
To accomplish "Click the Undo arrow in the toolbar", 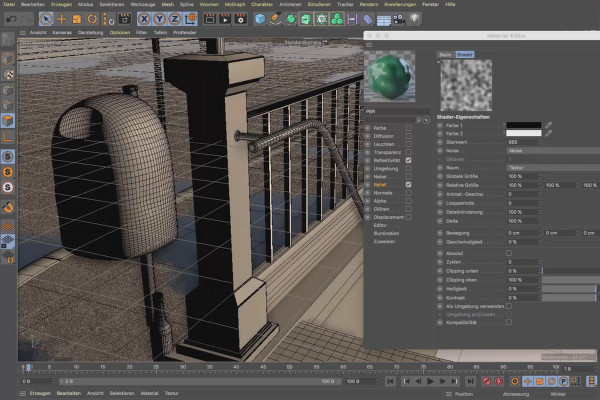I will click(12, 19).
